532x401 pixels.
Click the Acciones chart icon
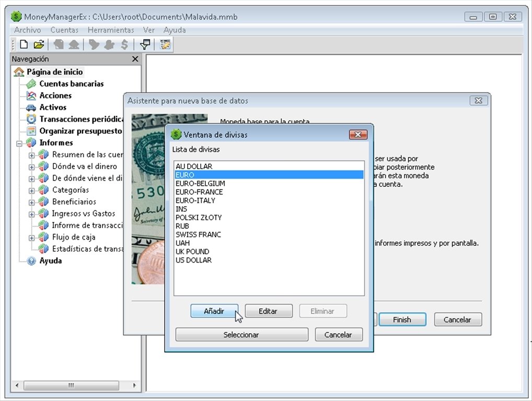[x=31, y=96]
